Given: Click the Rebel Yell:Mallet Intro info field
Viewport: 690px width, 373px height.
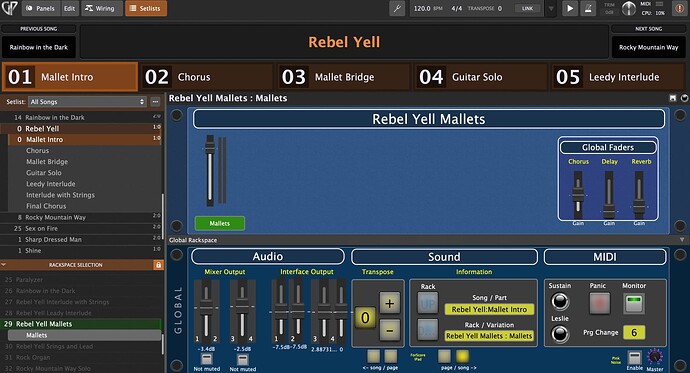Looking at the screenshot, I should 489,309.
